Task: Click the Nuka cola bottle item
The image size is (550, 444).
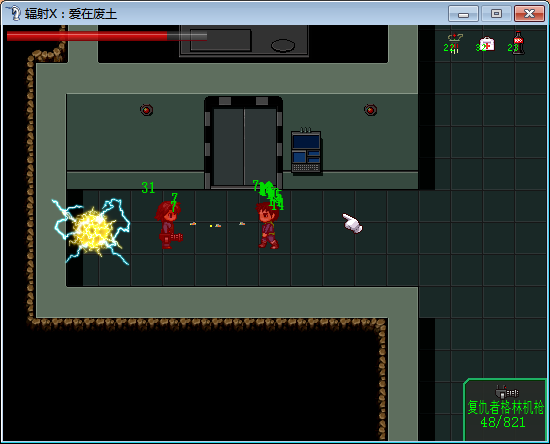Action: 518,43
